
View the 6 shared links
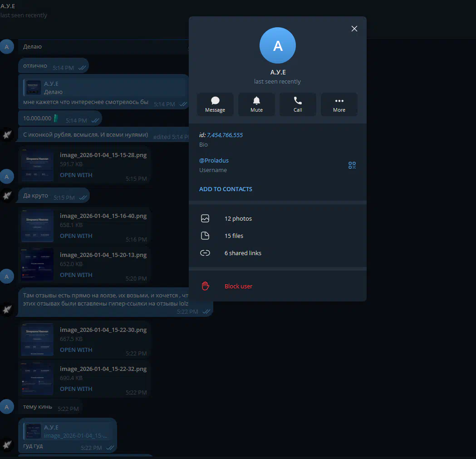pyautogui.click(x=243, y=253)
